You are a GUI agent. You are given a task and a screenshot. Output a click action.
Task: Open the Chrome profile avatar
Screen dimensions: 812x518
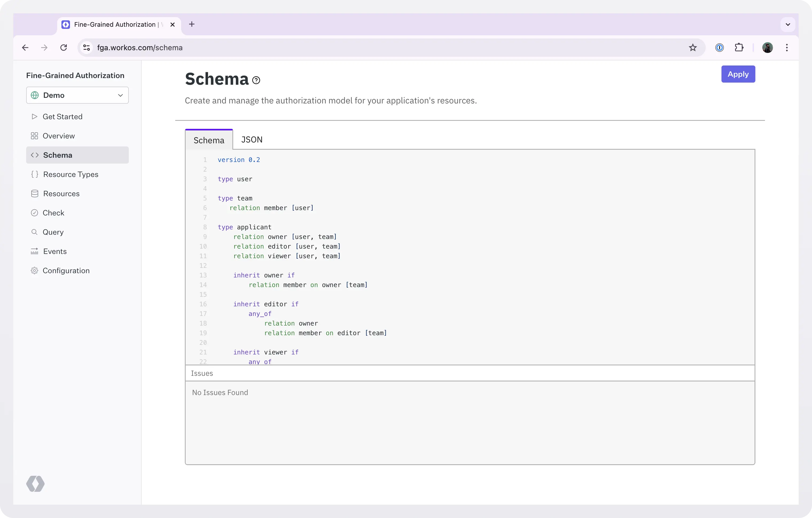click(x=767, y=48)
